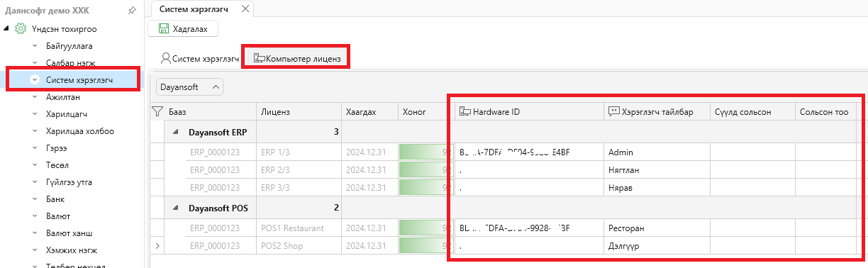Expand the chevron next to Байгууллага
The width and height of the screenshot is (868, 268).
point(34,45)
